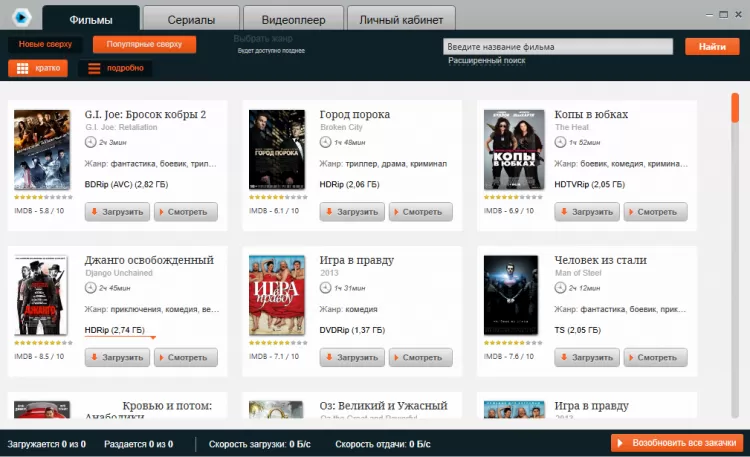
Task: Click the G.I. Joe: Бросок кобры 2 title
Action: (145, 114)
